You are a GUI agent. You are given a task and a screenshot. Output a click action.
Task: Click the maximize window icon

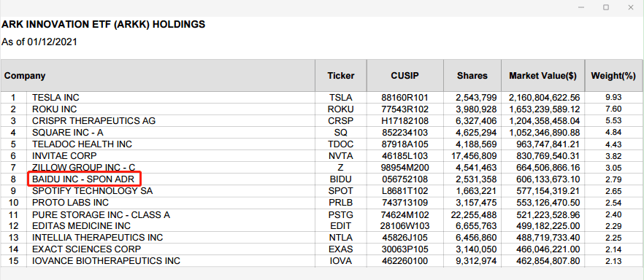tap(606, 7)
